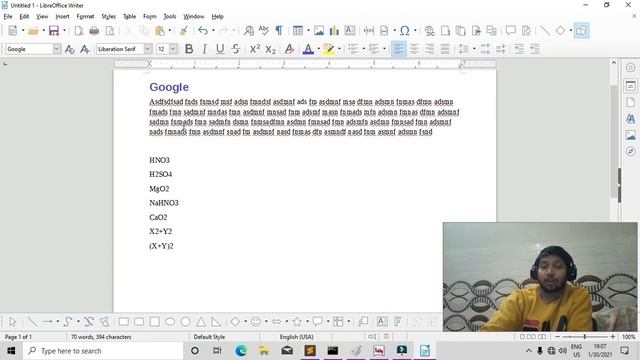This screenshot has width=640, height=360.
Task: Click the Clone Formatting paintbrush icon
Action: 184,31
